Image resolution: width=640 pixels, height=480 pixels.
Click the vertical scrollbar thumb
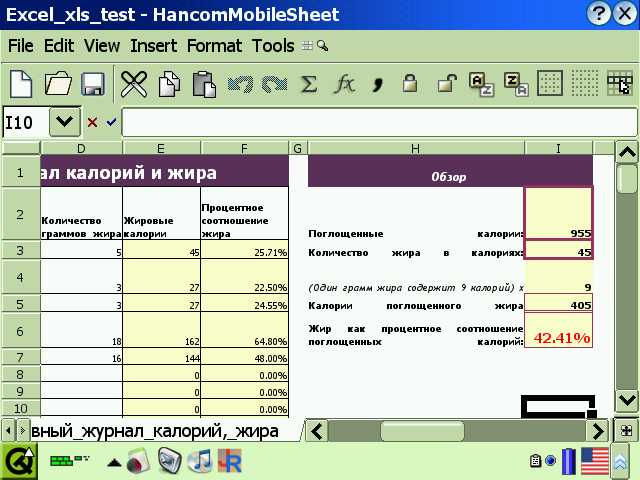tap(627, 179)
